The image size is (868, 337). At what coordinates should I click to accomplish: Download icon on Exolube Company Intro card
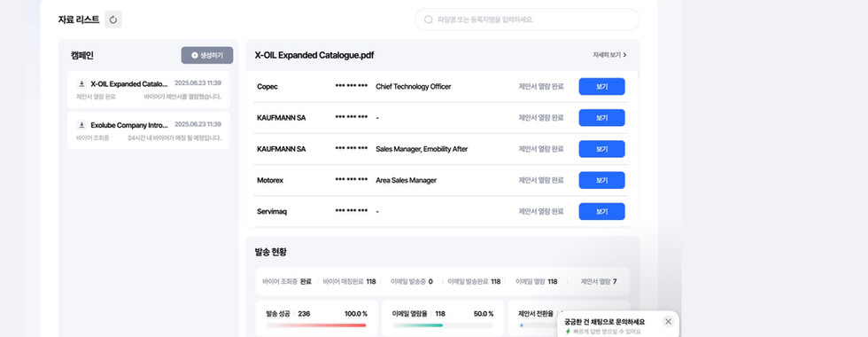pyautogui.click(x=81, y=125)
